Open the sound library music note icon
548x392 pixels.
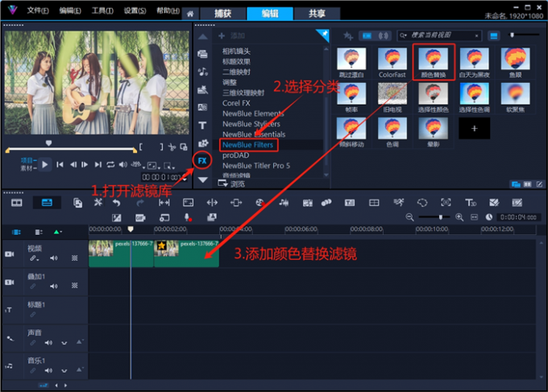[x=203, y=72]
